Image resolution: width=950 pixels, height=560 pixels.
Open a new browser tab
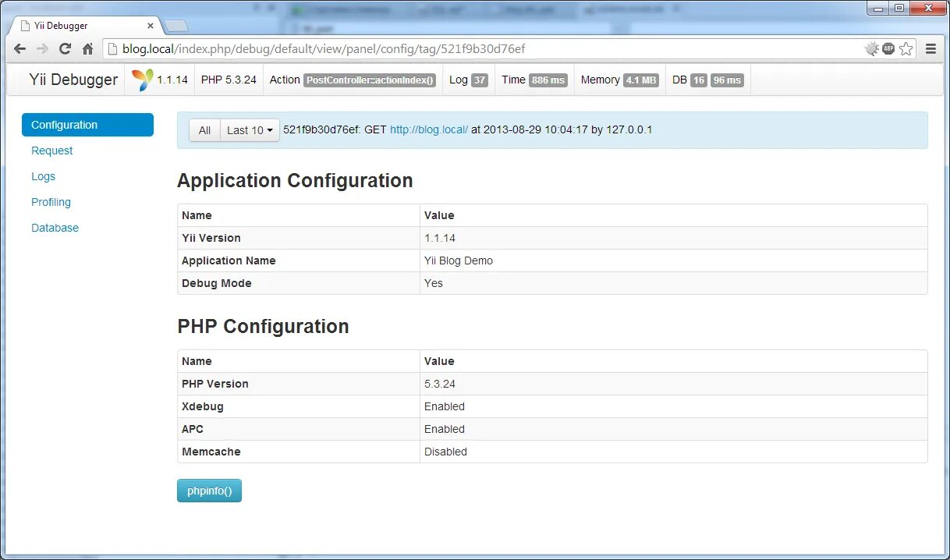point(177,27)
